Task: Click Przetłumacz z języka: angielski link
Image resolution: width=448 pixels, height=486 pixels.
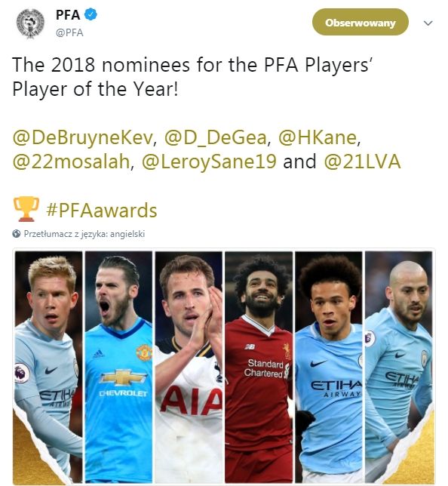Action: click(84, 234)
